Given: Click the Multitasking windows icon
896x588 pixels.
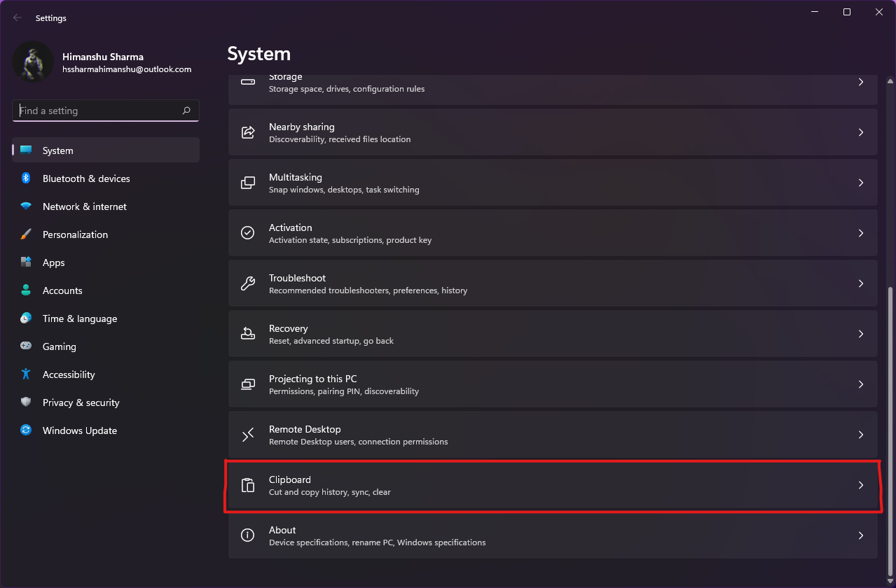Looking at the screenshot, I should tap(248, 183).
